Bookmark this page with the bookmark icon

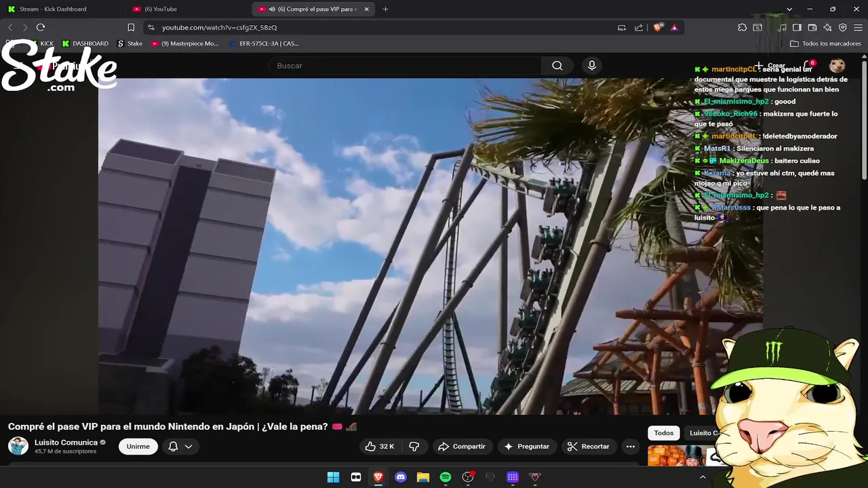131,27
